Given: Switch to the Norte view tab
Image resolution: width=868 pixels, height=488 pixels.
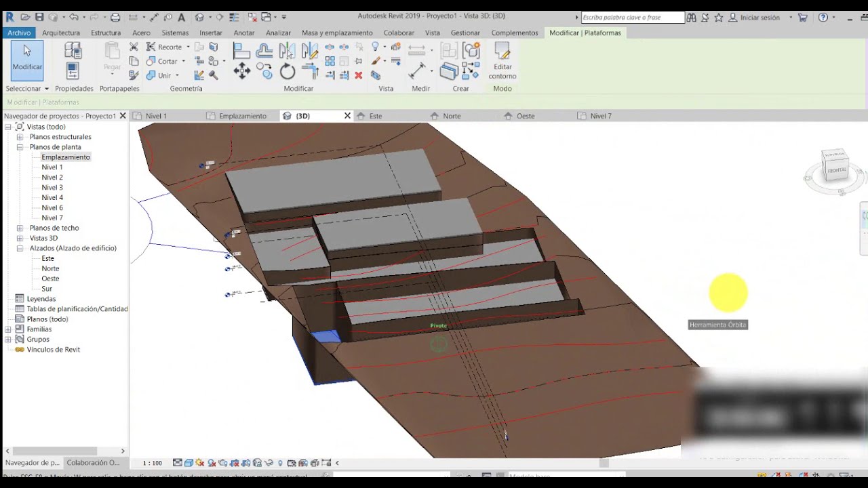Looking at the screenshot, I should pos(452,116).
